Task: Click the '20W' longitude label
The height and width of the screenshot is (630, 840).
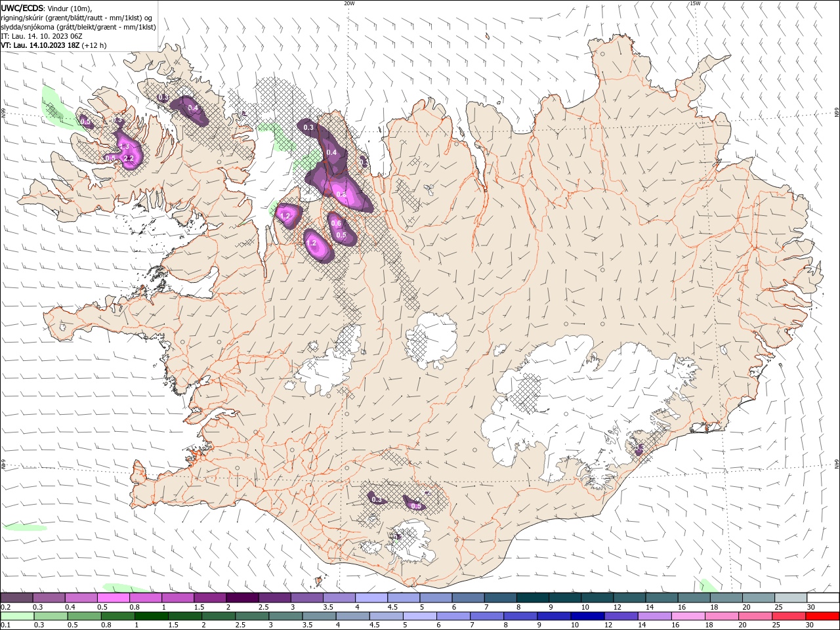Action: pyautogui.click(x=349, y=3)
